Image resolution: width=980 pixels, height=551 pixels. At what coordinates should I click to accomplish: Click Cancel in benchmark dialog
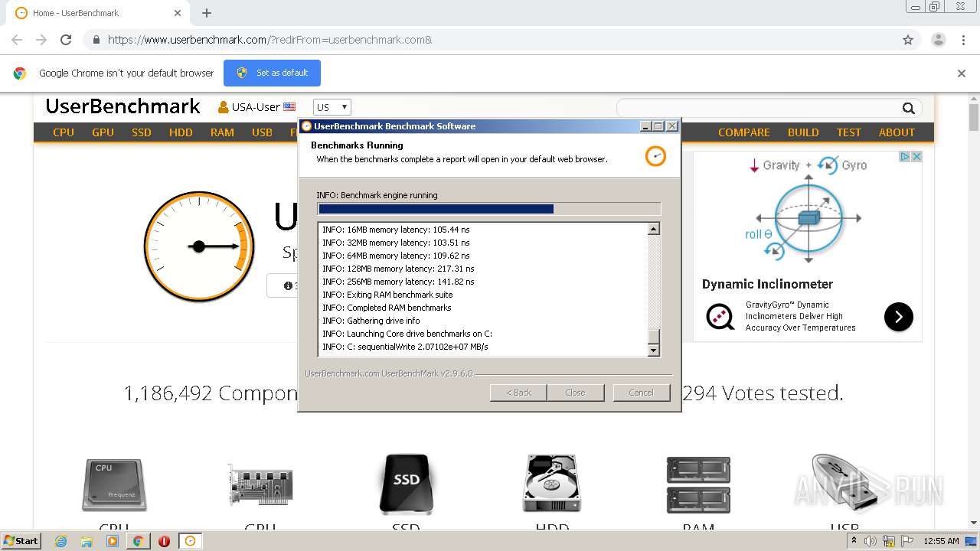pyautogui.click(x=642, y=393)
